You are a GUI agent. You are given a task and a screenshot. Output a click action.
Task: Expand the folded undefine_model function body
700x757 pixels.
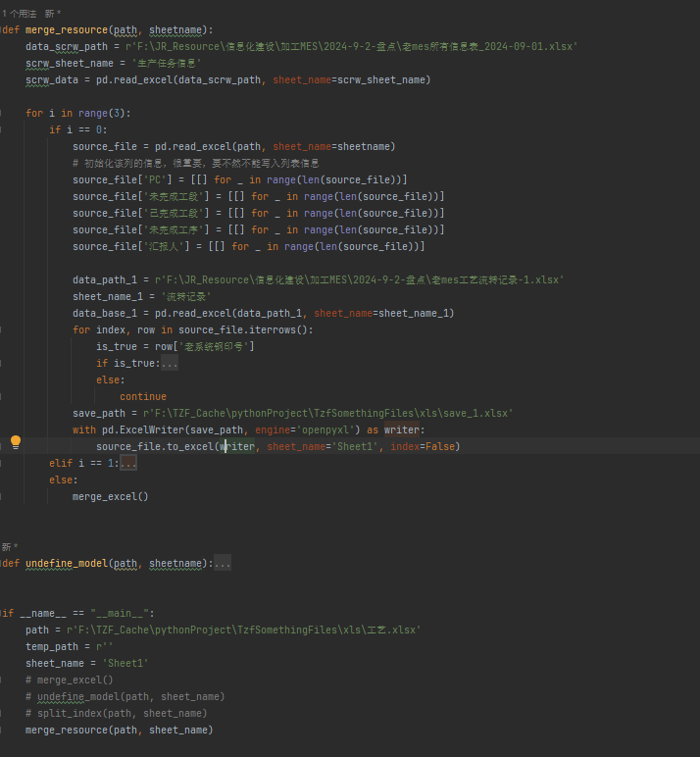223,564
